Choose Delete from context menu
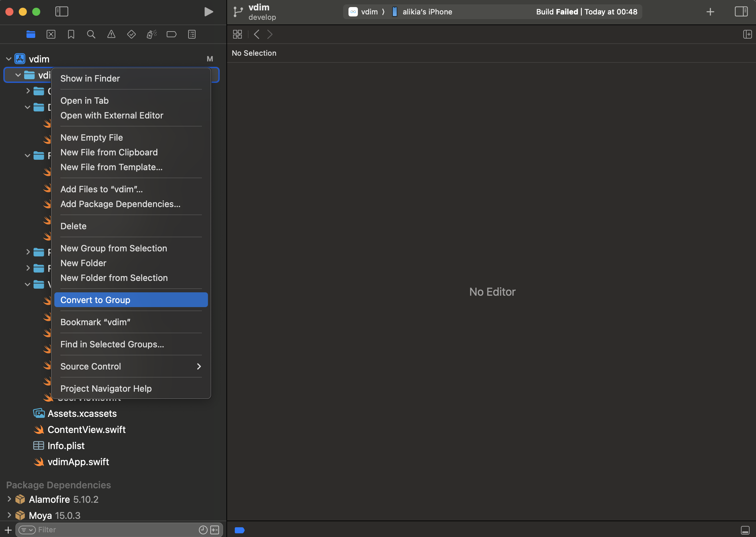 point(131,226)
